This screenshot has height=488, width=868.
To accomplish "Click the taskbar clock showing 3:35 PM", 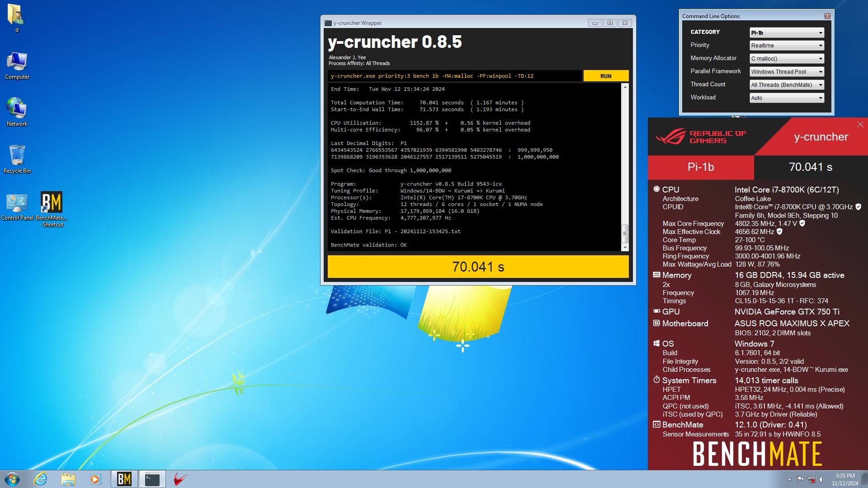I will click(x=845, y=479).
